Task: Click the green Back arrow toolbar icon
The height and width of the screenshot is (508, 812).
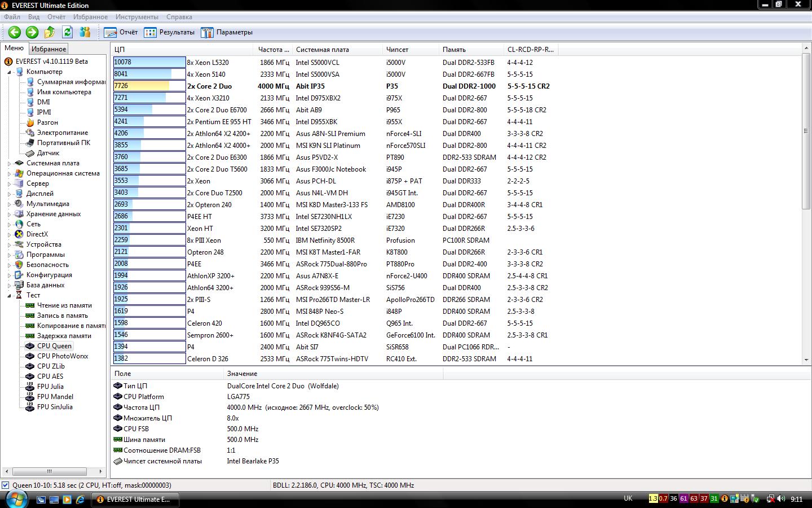Action: point(15,32)
